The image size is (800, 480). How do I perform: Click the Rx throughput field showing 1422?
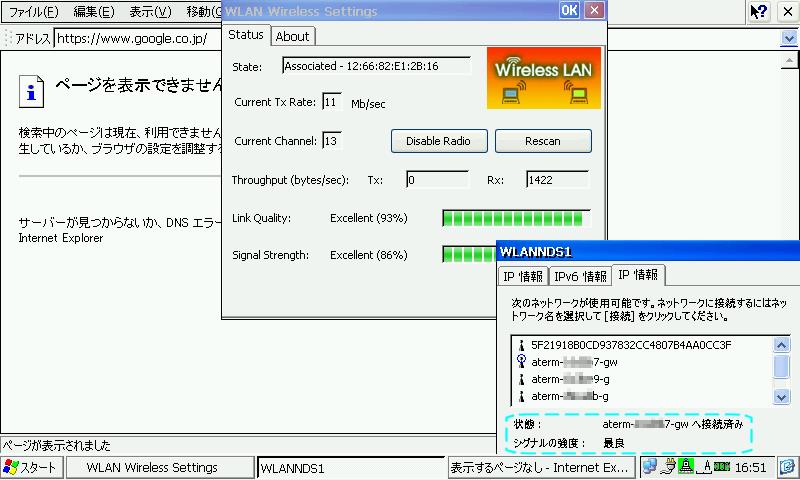coord(558,180)
